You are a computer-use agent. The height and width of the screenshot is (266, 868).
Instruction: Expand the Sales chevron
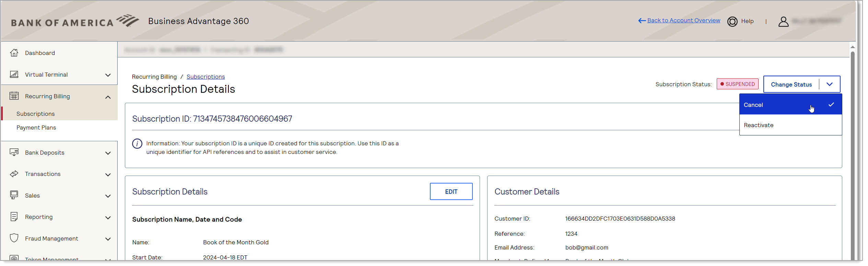point(108,196)
